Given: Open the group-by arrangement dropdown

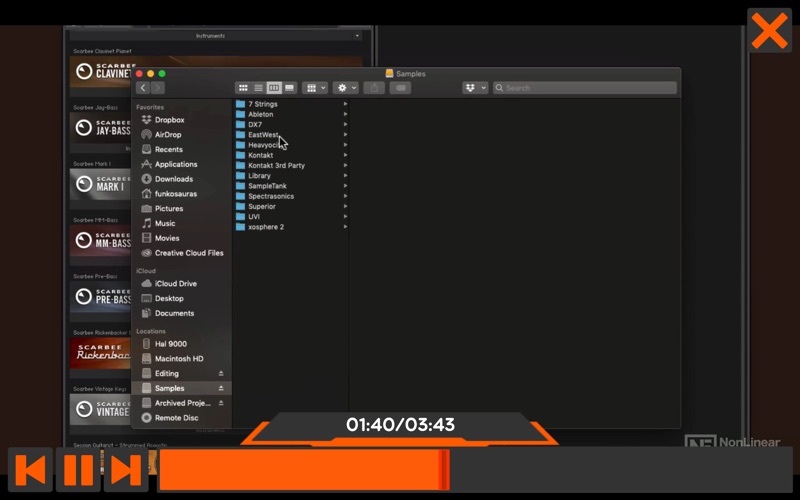Looking at the screenshot, I should click(x=315, y=88).
